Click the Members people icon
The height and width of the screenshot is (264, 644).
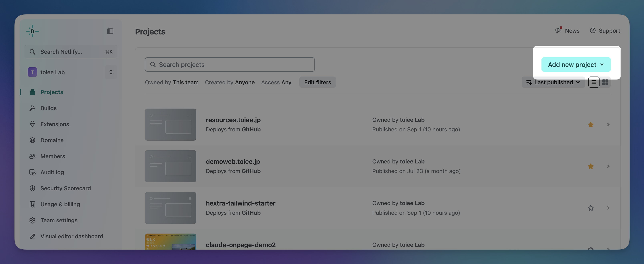click(32, 156)
